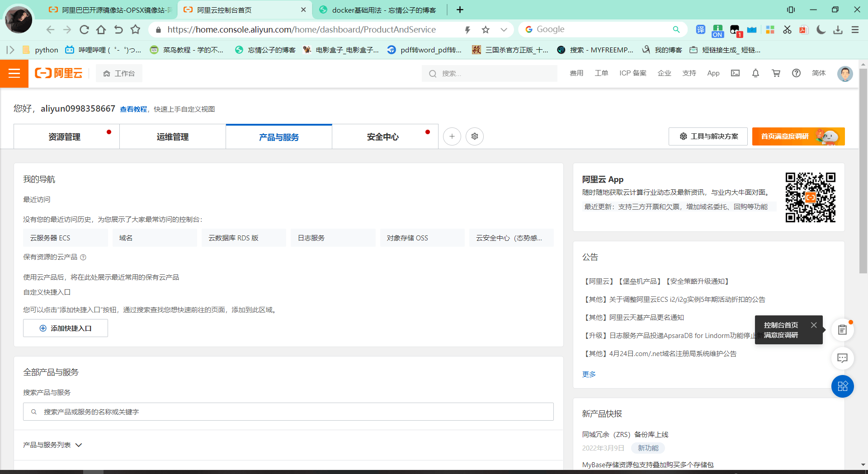Close the 控制台首页 满意度调研 tooltip
The image size is (868, 474).
coord(814,325)
